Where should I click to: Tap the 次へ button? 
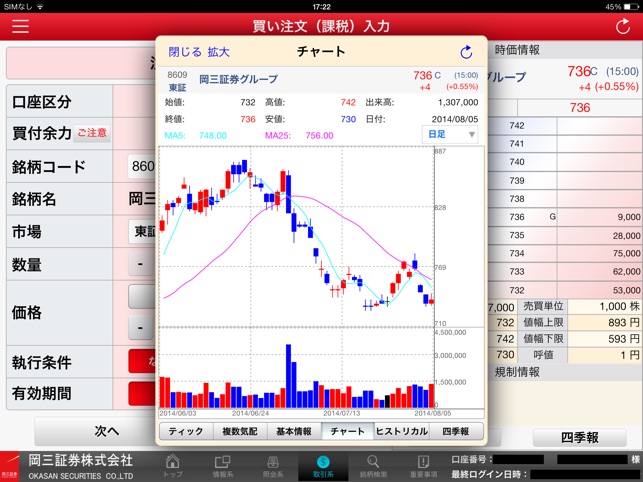tap(95, 431)
